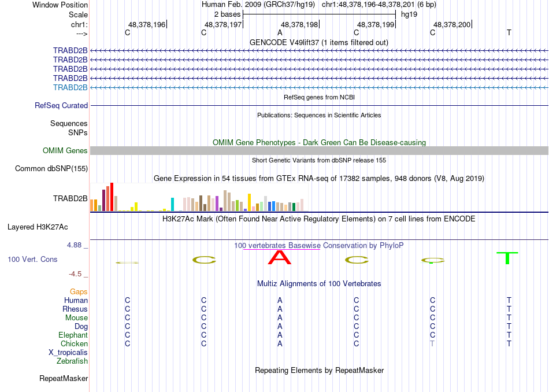Image resolution: width=549 pixels, height=392 pixels.
Task: Click the T base in the chr1 sequence row
Action: point(509,32)
